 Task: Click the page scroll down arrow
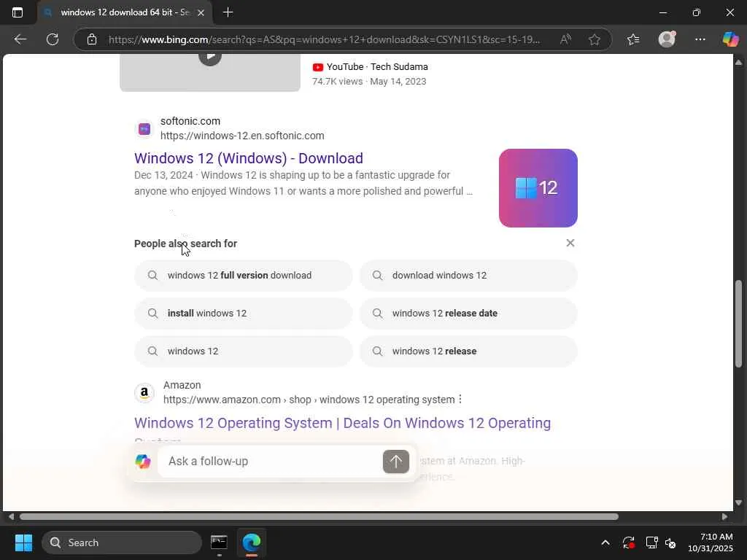[x=738, y=503]
